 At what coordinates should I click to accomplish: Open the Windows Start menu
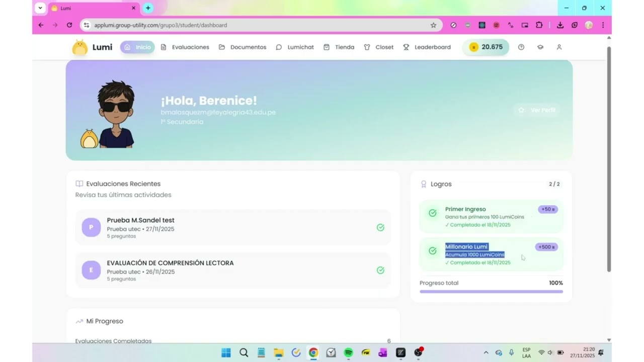click(x=226, y=353)
